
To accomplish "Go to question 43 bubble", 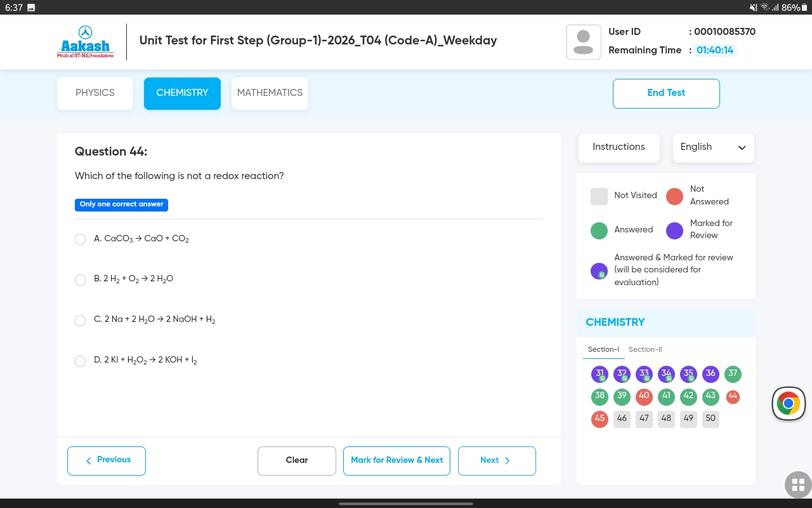I will click(x=710, y=396).
